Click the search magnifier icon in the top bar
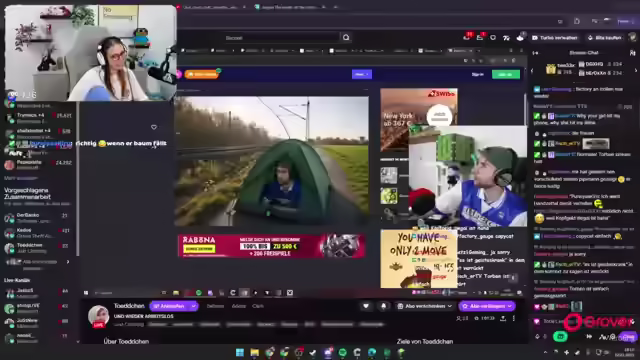The width and height of the screenshot is (640, 360). tap(346, 38)
